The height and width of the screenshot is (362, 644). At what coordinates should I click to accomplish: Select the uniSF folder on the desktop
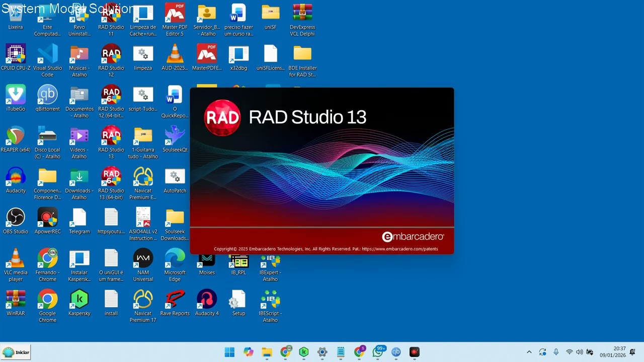pyautogui.click(x=270, y=17)
